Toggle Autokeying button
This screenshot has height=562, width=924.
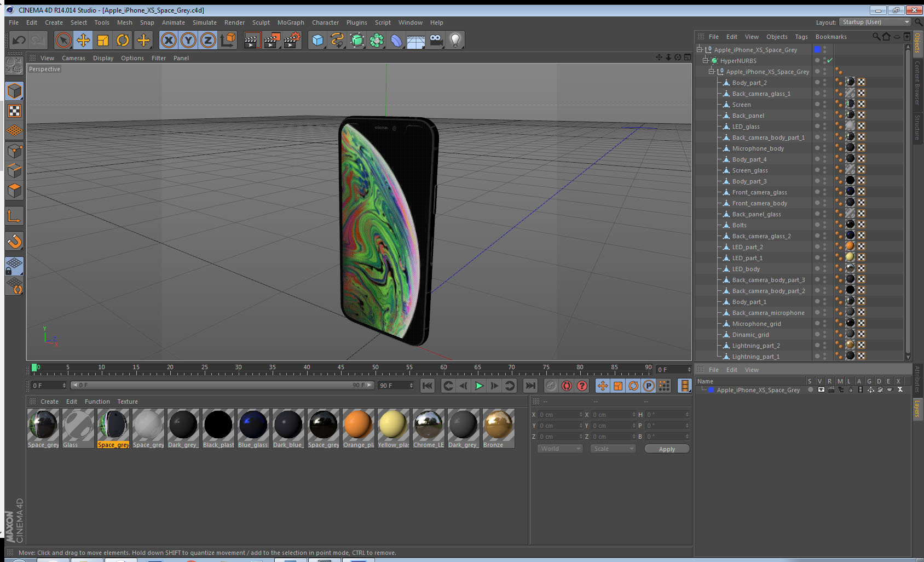pyautogui.click(x=567, y=386)
